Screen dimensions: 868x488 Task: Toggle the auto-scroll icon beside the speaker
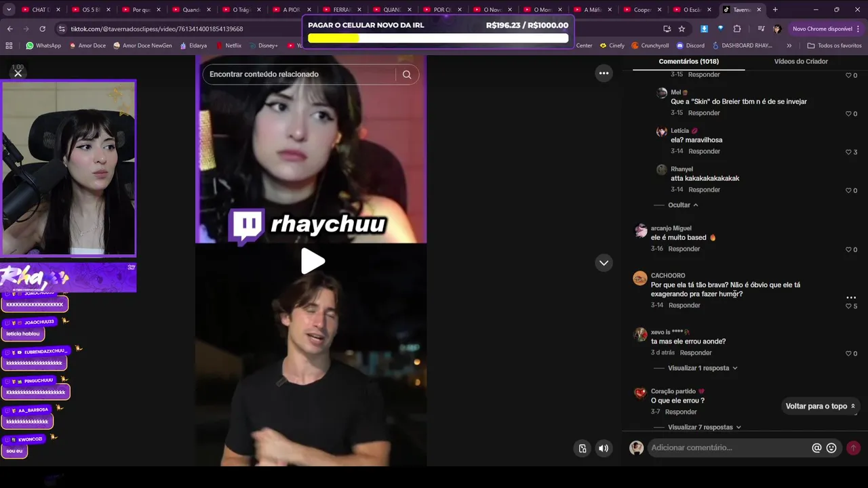(583, 448)
